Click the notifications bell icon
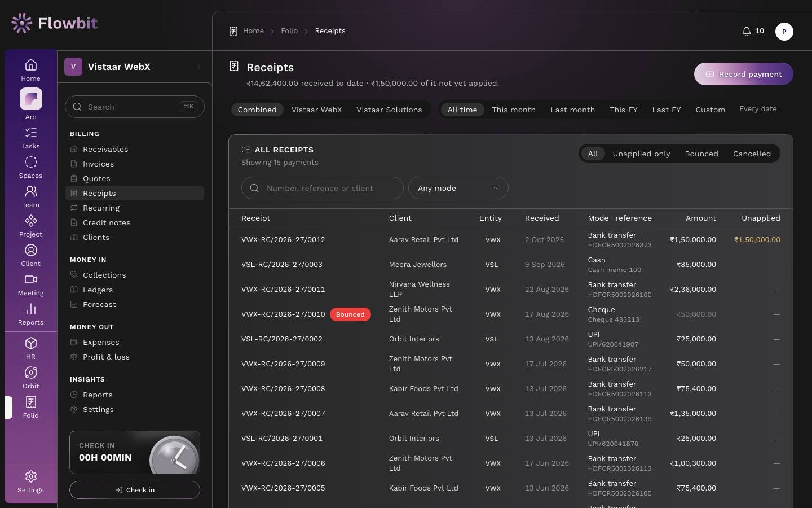 pos(746,31)
